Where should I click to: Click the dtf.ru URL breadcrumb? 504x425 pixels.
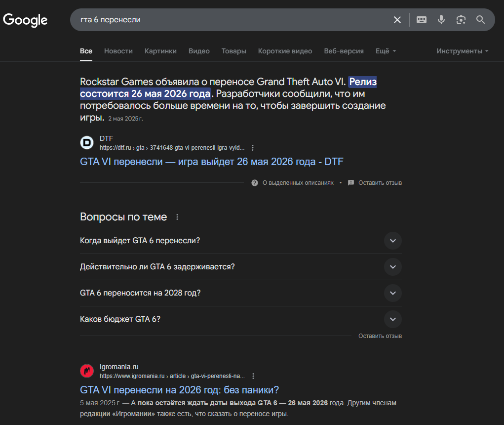172,148
